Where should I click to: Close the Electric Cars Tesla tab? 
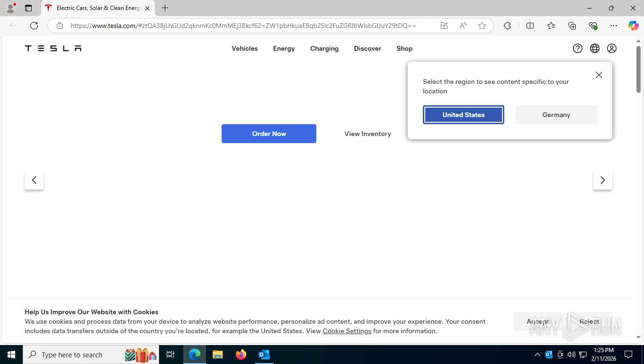(147, 8)
